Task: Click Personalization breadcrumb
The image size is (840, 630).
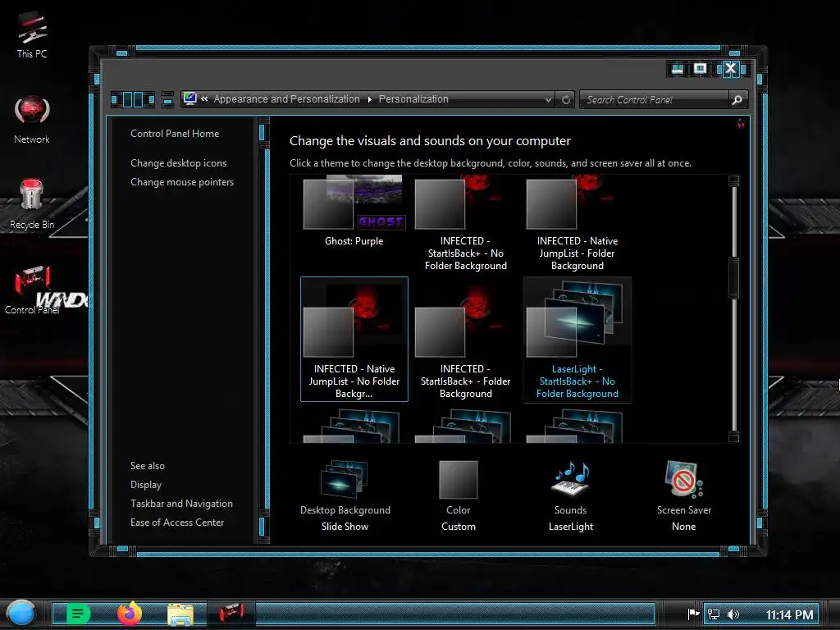Action: pos(413,99)
